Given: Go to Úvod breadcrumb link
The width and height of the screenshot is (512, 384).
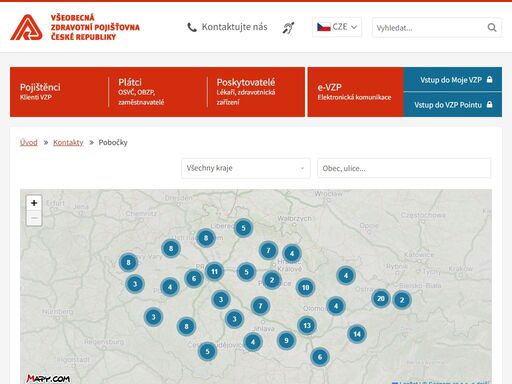Looking at the screenshot, I should (29, 143).
